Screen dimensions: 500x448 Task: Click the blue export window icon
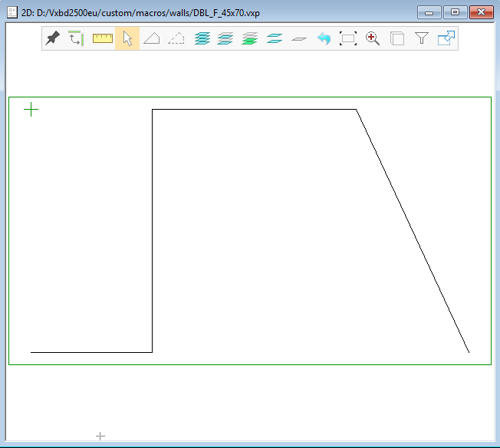446,38
